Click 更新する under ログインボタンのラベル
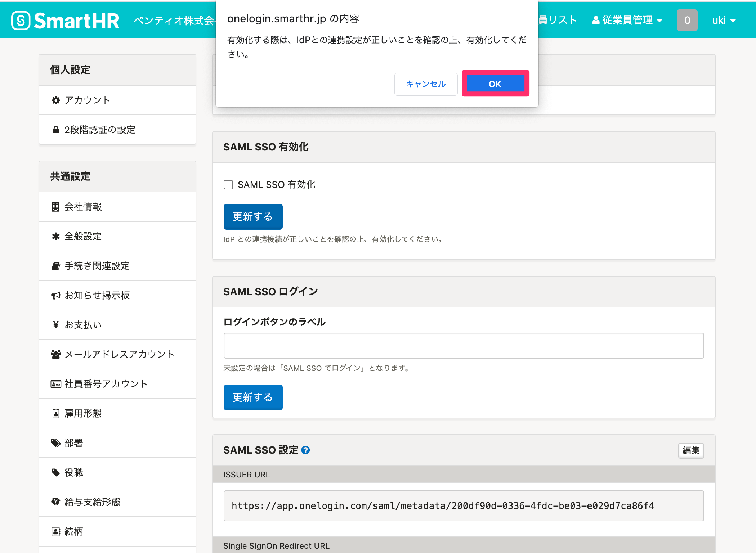The height and width of the screenshot is (553, 756). tap(253, 397)
